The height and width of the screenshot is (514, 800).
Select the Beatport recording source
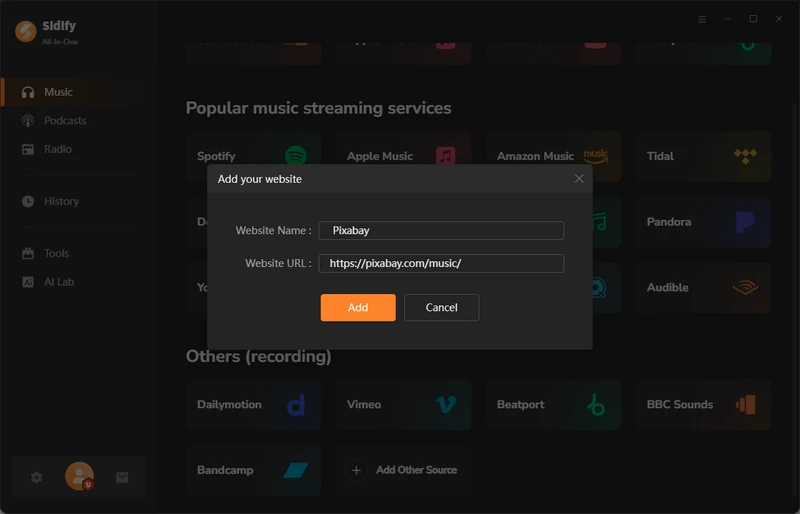[x=554, y=404]
